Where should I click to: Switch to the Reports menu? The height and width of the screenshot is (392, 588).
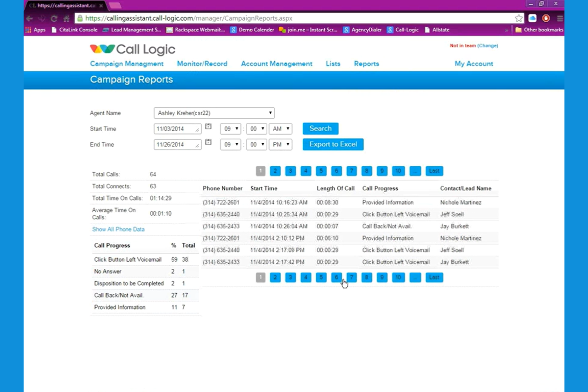point(366,64)
